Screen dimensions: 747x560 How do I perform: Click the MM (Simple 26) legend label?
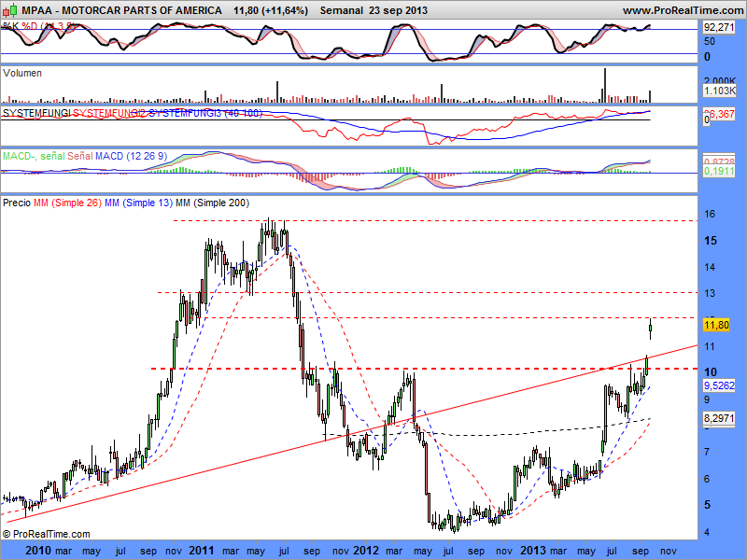pos(67,203)
